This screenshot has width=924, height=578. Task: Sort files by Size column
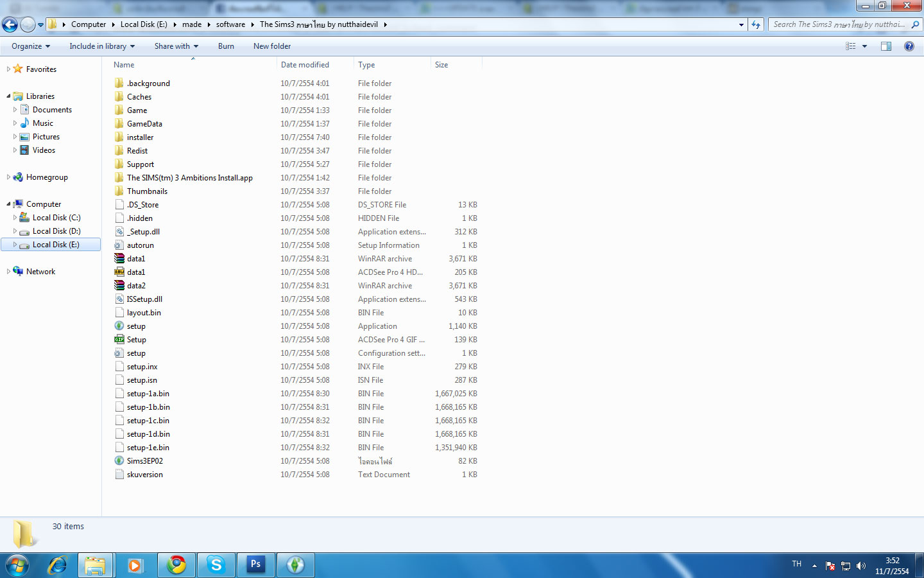(x=456, y=65)
